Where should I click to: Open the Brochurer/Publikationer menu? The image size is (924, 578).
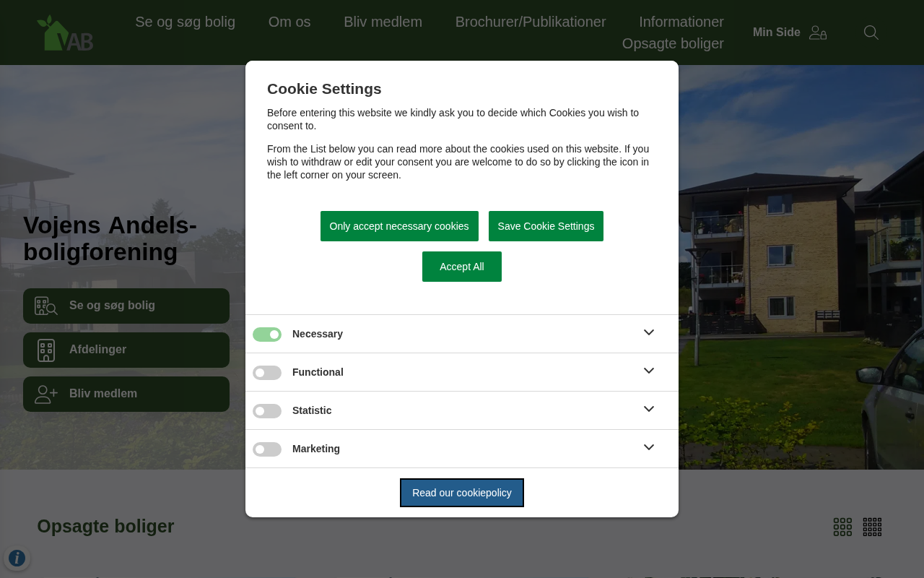pyautogui.click(x=531, y=22)
